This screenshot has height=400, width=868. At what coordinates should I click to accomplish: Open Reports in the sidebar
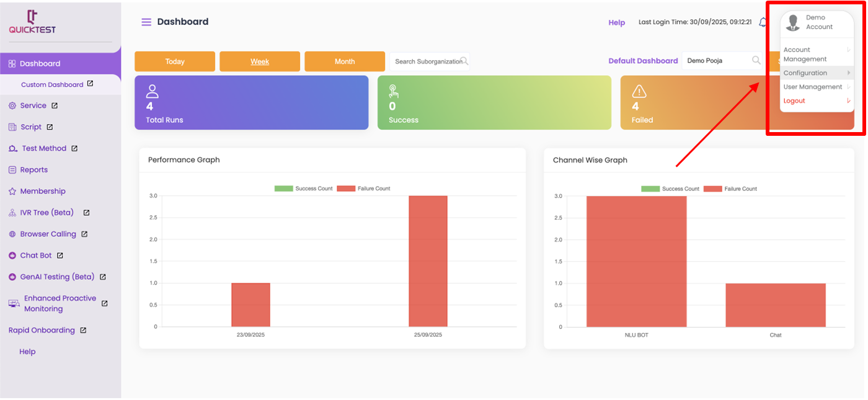[33, 170]
